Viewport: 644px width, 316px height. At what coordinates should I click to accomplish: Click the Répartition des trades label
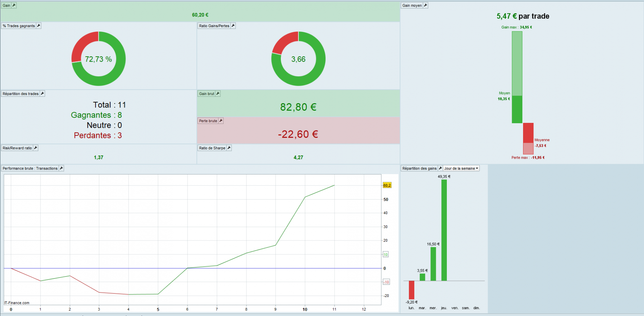coord(20,94)
